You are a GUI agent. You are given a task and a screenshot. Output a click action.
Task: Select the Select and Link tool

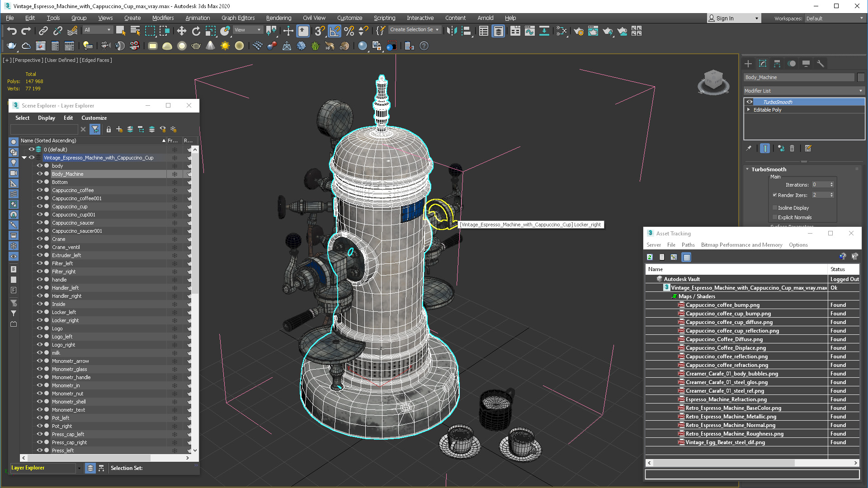coord(43,31)
